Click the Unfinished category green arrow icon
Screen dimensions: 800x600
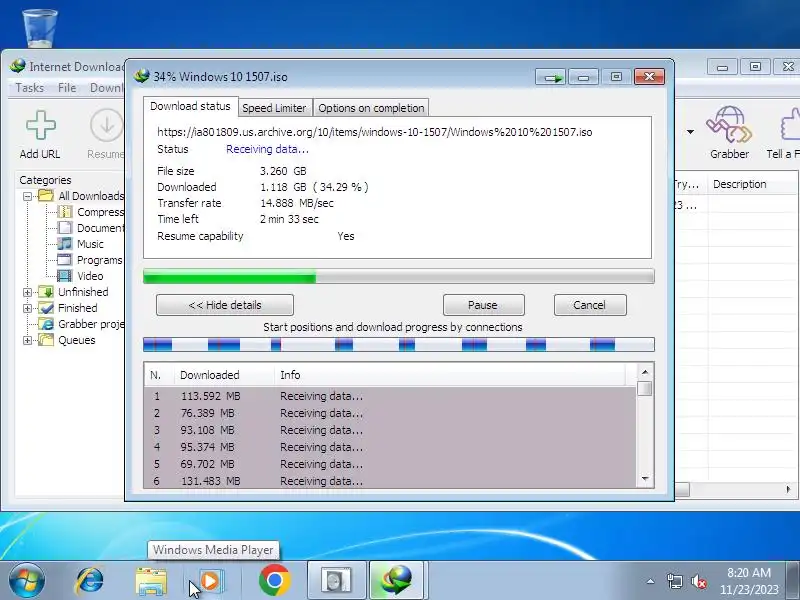46,292
